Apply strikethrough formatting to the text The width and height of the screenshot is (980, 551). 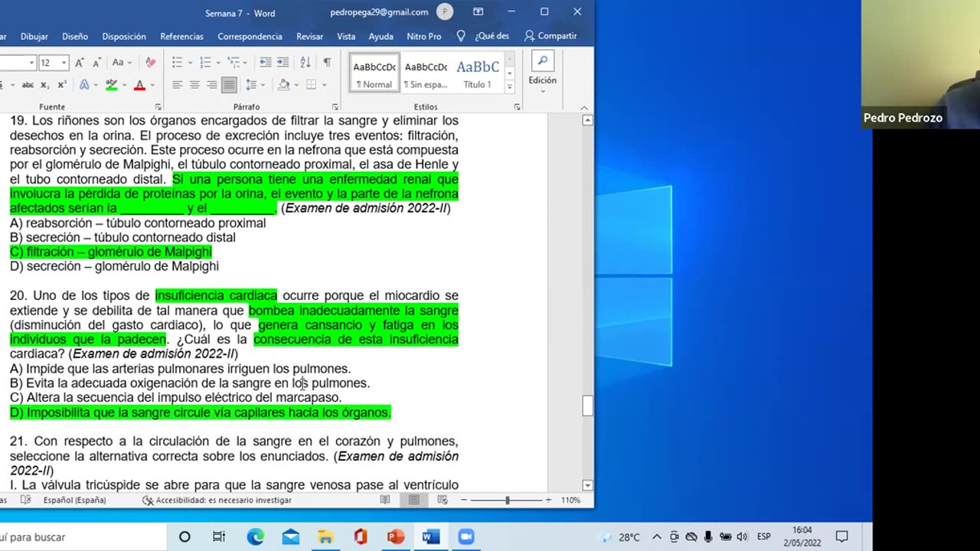(x=28, y=85)
